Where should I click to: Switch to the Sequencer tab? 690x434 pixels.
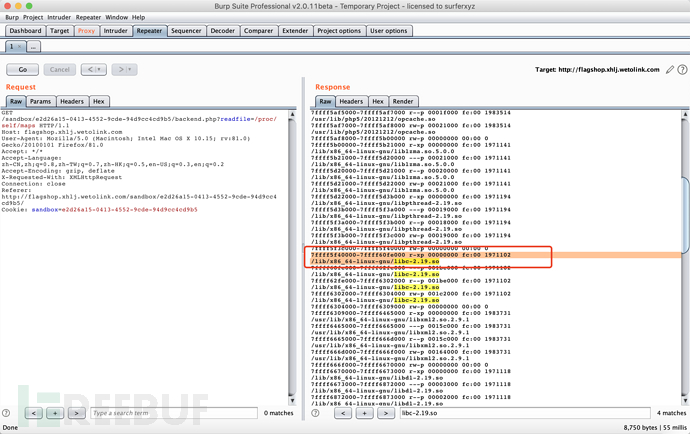click(186, 31)
